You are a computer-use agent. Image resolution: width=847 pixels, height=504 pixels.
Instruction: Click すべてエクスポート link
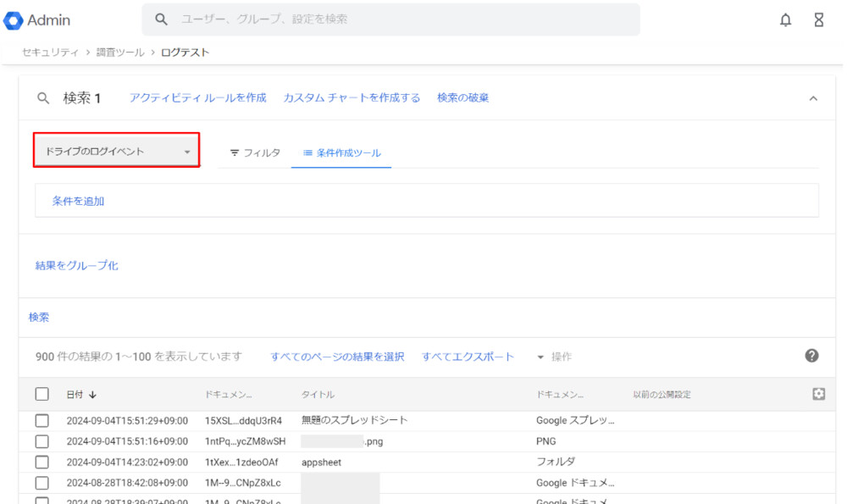(x=468, y=357)
